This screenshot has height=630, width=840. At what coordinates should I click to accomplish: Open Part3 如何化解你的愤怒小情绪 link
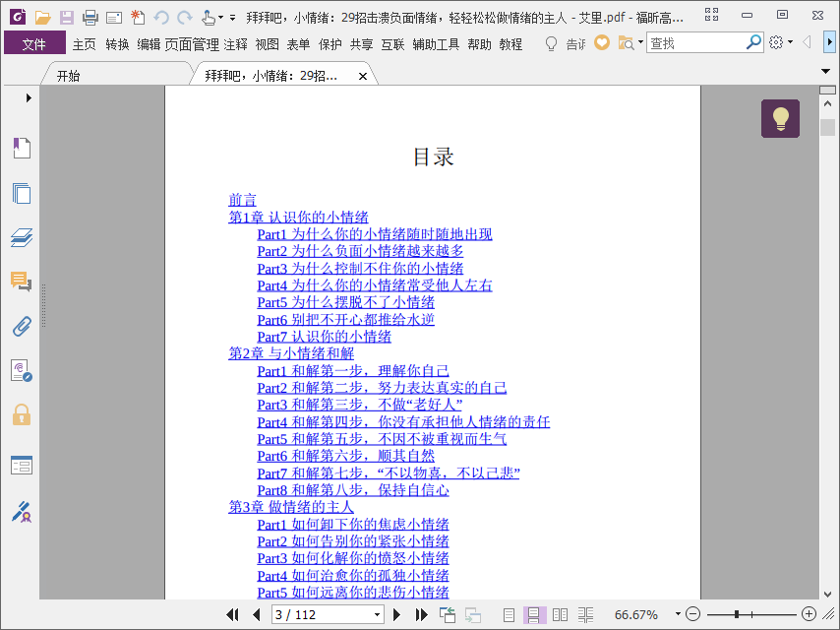click(x=353, y=558)
